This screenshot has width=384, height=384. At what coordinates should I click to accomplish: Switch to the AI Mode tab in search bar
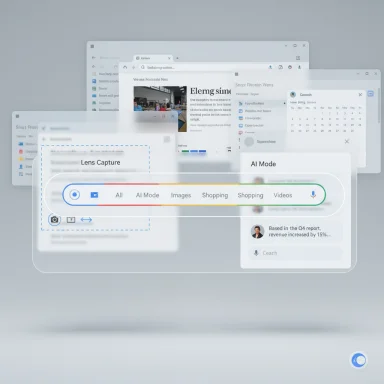(147, 195)
